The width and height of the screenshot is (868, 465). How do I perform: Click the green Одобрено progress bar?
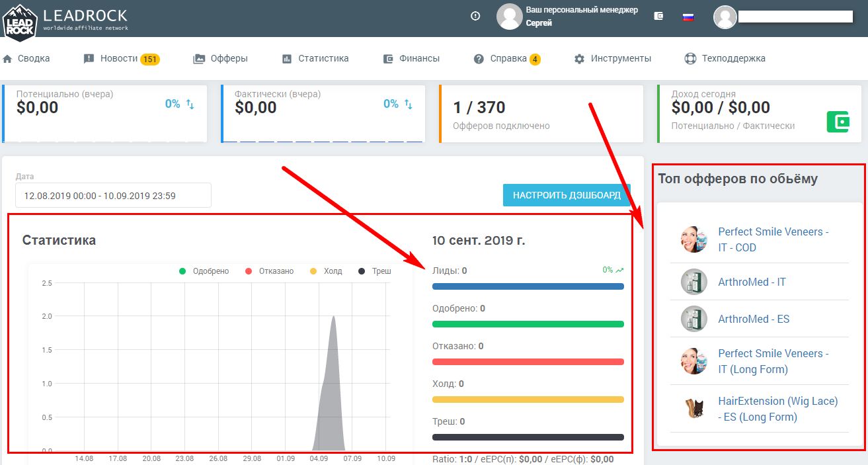(x=528, y=324)
